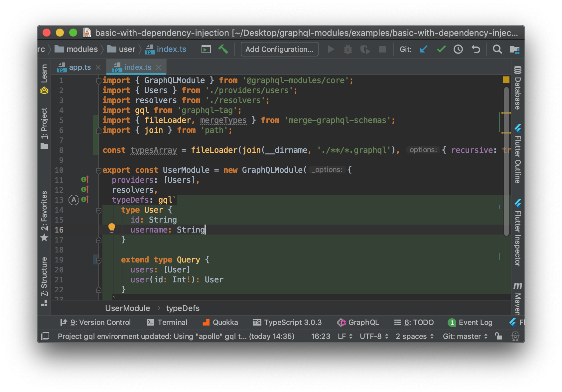562x392 pixels.
Task: Open the 7: Structure tool window
Action: (x=44, y=281)
